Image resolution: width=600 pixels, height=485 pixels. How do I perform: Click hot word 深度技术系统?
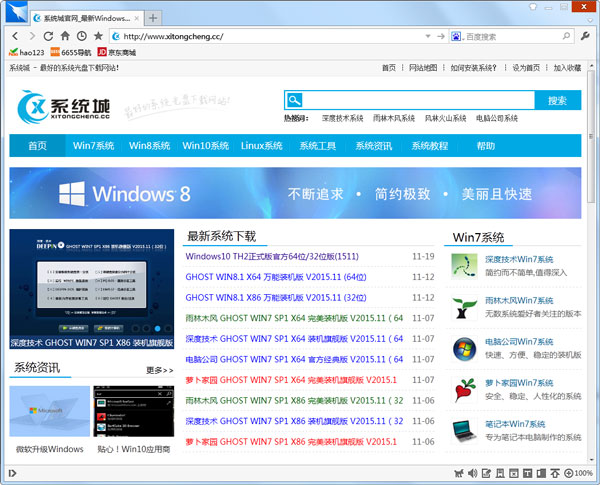click(342, 118)
